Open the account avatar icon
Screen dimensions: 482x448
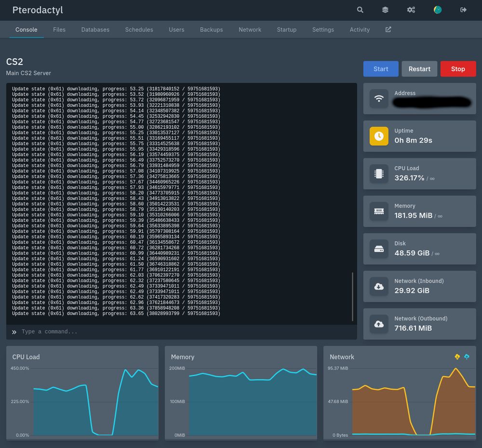[x=438, y=10]
